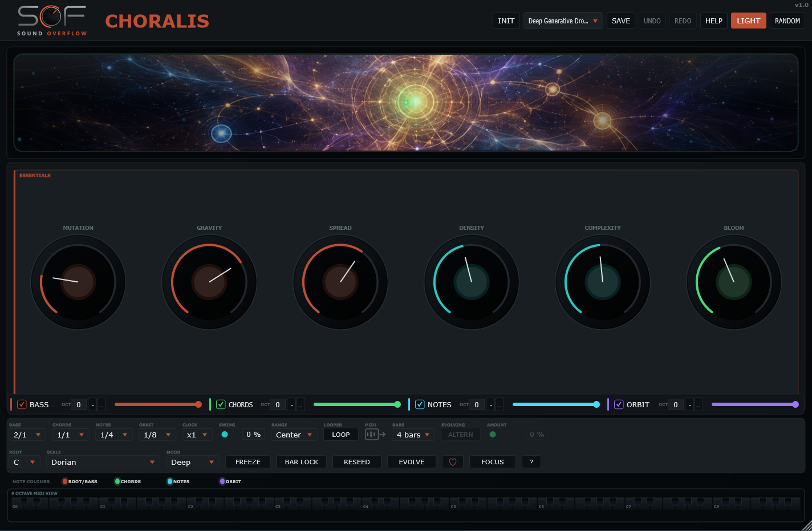Disable the Chords checkbox
Viewport: 812px width, 531px height.
(221, 404)
